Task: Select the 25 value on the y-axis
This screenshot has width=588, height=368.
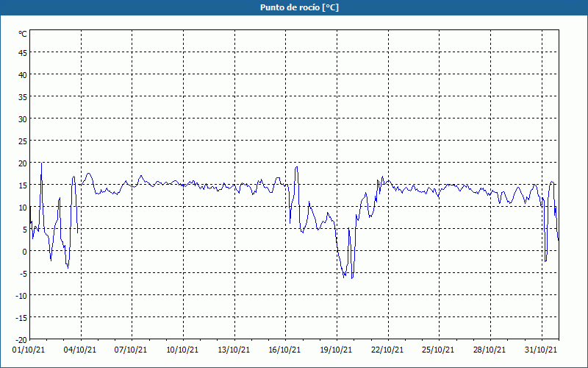Action: pos(23,141)
